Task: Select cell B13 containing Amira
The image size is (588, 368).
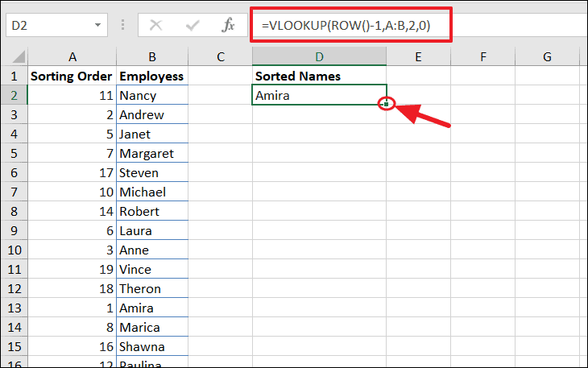Action: coord(152,308)
